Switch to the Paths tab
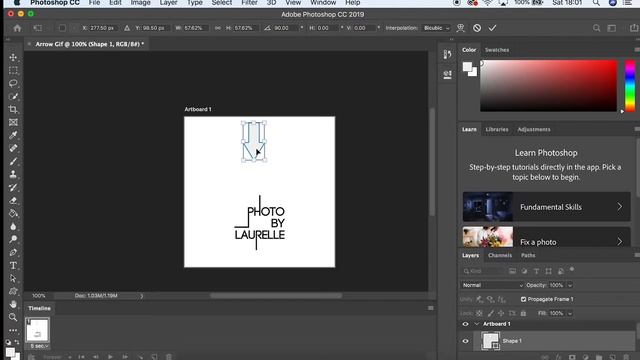The height and width of the screenshot is (360, 640). click(x=528, y=256)
